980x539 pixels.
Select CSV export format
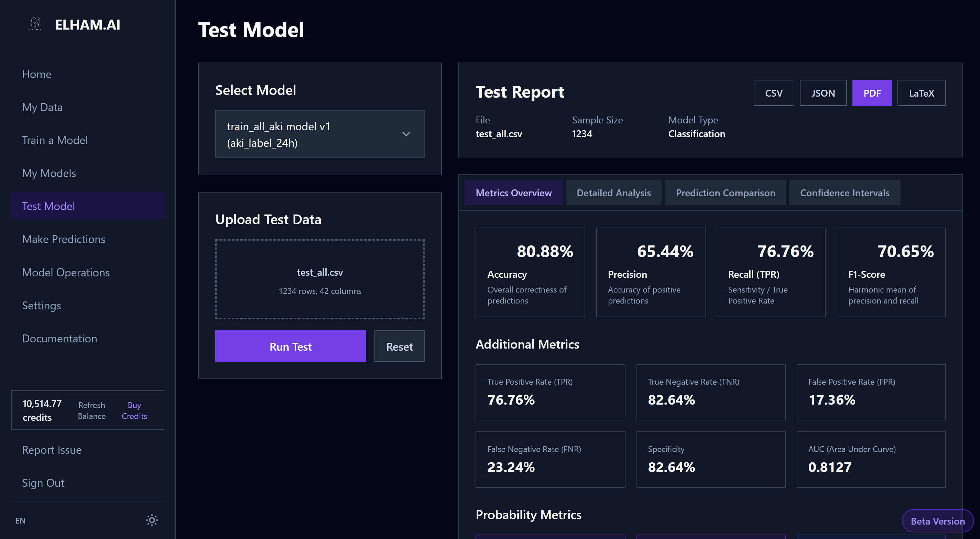click(x=773, y=93)
